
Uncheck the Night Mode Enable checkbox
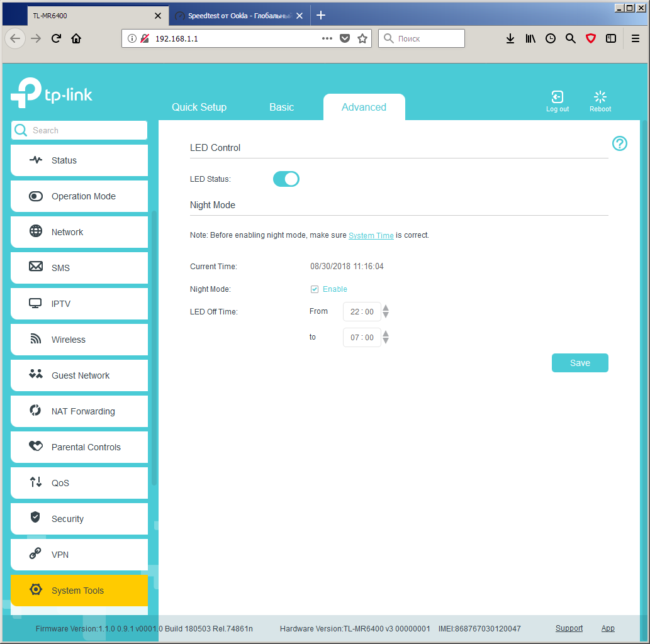tap(314, 289)
